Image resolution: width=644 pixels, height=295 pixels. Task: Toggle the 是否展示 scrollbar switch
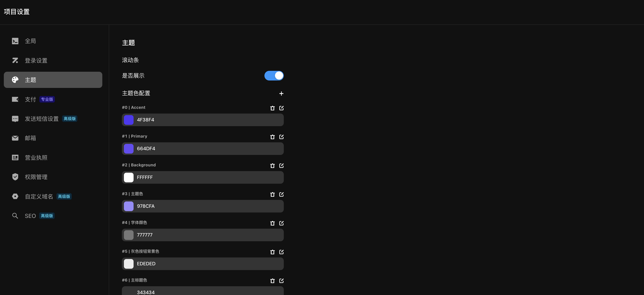pos(274,76)
